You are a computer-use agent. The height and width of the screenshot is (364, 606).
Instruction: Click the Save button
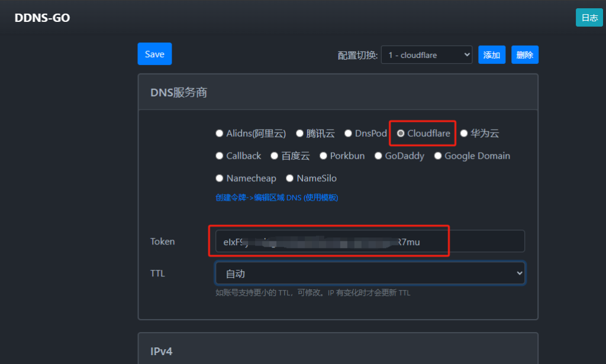154,54
